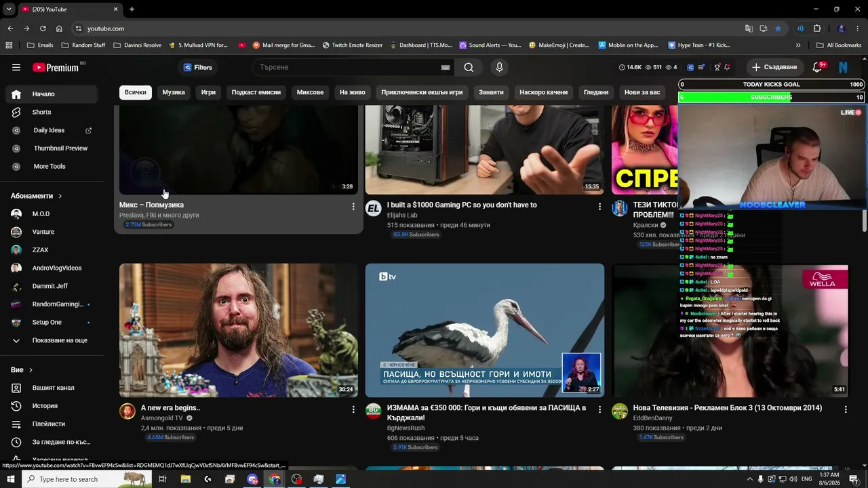Open File Explorer from the taskbar
The height and width of the screenshot is (488, 868).
pos(185,479)
